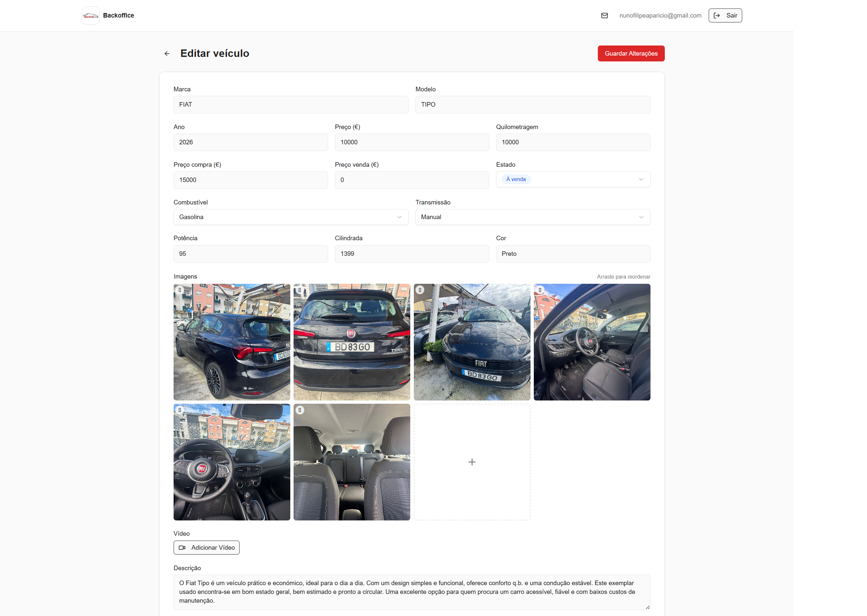Screen dimensions: 867x616
Task: Open the Transmissão dropdown Manual
Action: [532, 217]
